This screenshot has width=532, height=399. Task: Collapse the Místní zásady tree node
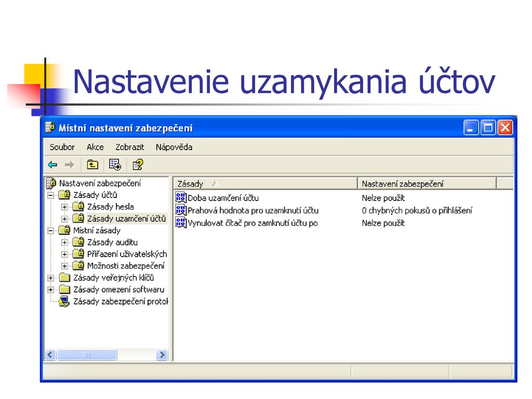pos(50,231)
